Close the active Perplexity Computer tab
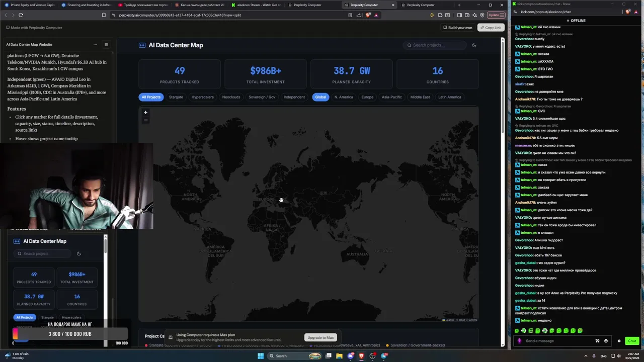The height and width of the screenshot is (362, 644). 393,5
